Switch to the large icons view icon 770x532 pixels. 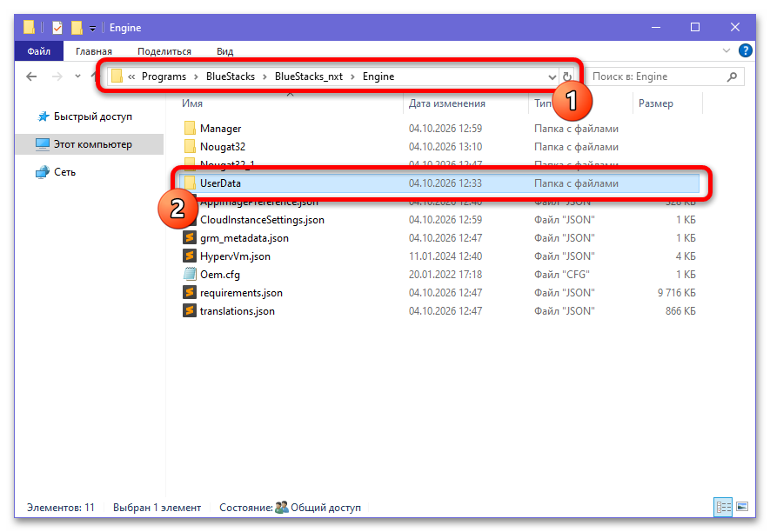tap(742, 507)
